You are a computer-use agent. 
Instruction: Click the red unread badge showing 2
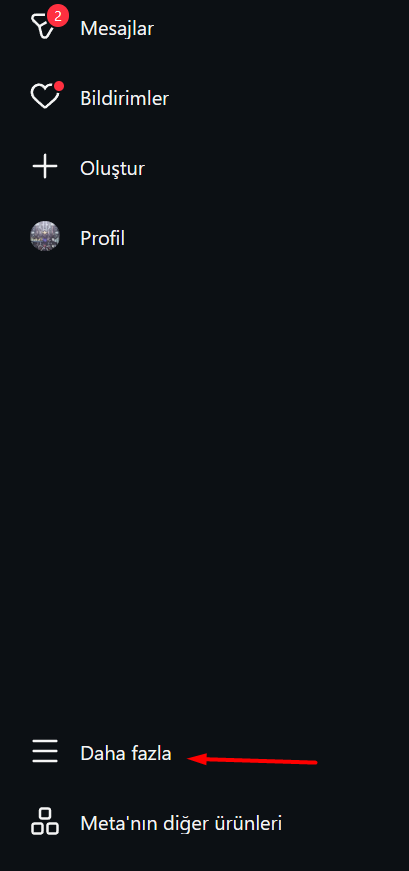click(x=58, y=16)
